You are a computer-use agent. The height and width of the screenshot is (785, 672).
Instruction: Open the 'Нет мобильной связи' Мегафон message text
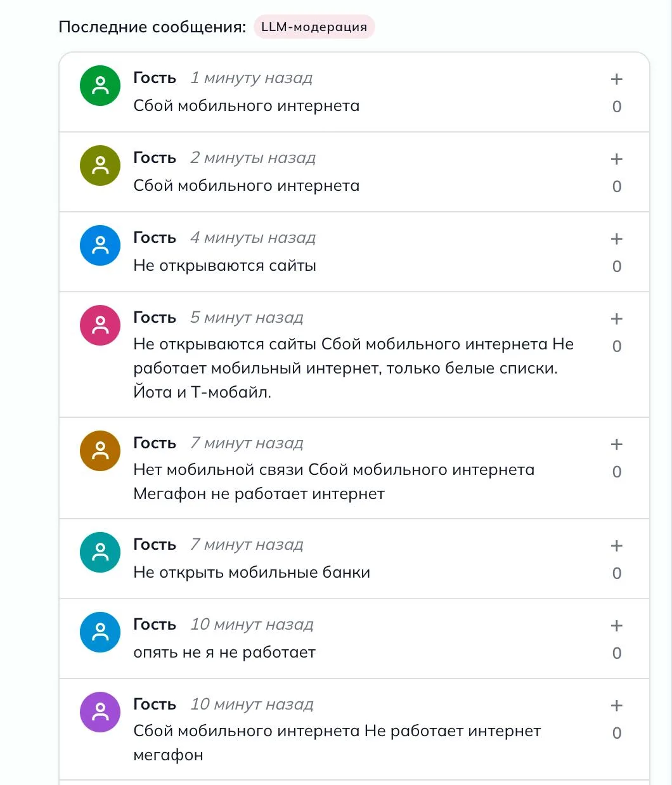click(334, 482)
